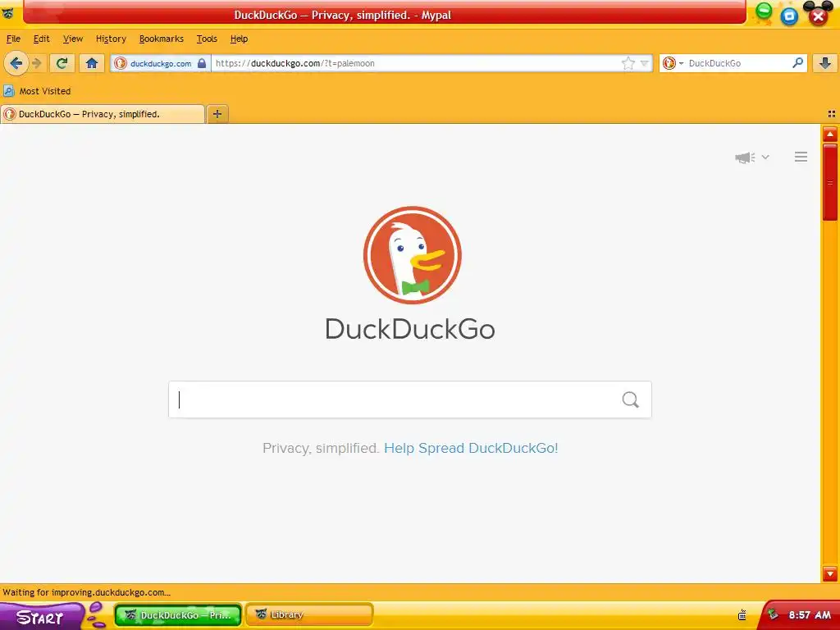Click inside the URL address field
The image size is (840, 630).
[x=415, y=63]
